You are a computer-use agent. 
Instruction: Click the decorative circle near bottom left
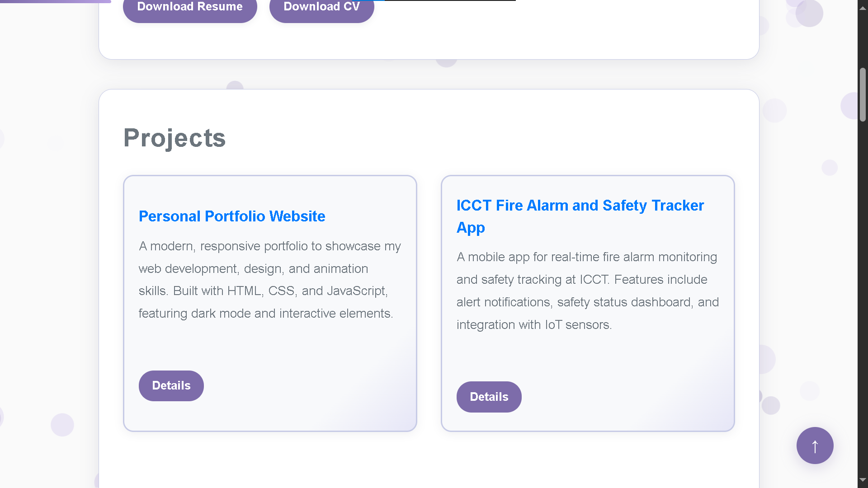(62, 424)
